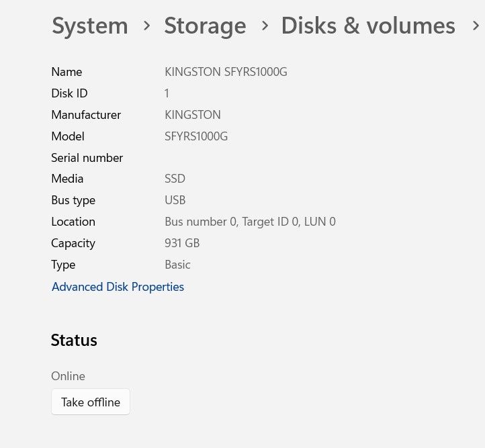485x448 pixels.
Task: Click the Manufacturer value KINGSTON
Action: click(x=193, y=115)
